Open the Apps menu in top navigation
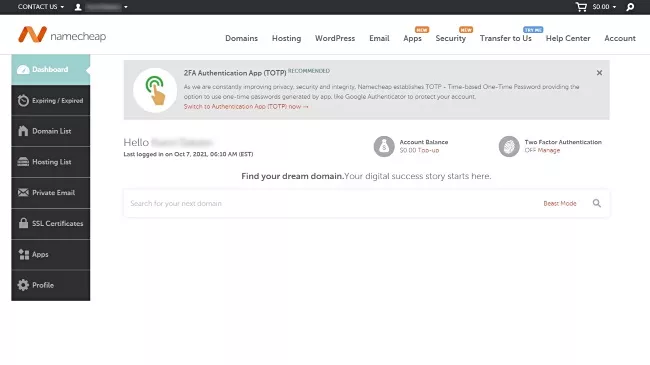This screenshot has height=365, width=650. pyautogui.click(x=412, y=38)
